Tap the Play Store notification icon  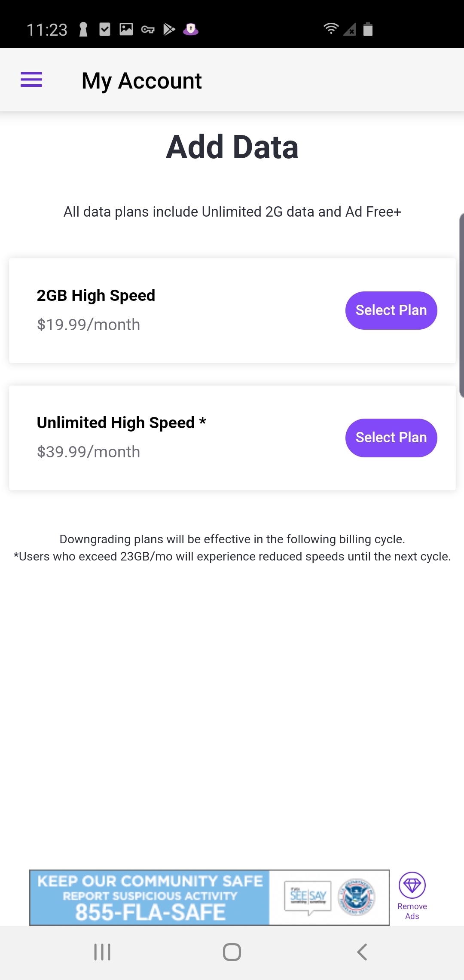click(169, 29)
